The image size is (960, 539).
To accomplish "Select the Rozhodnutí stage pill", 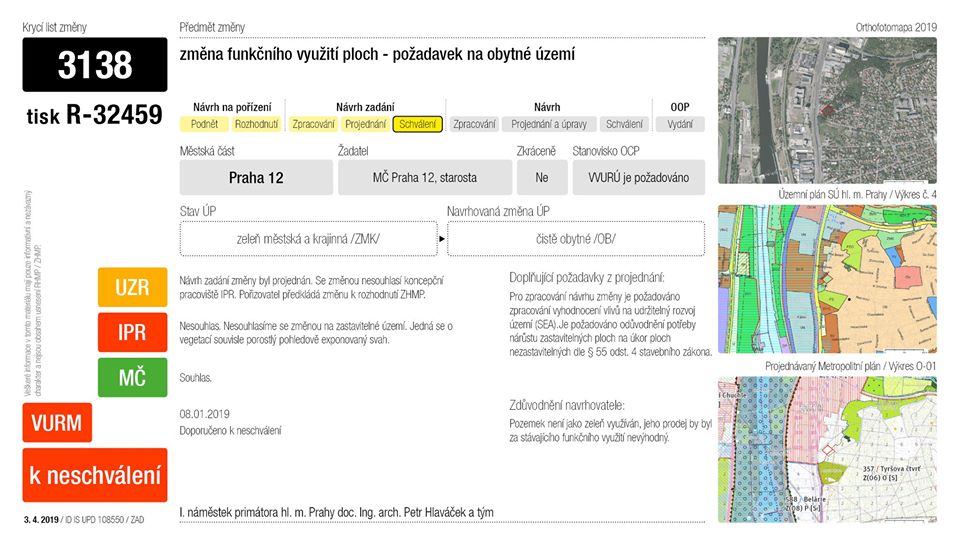I will pos(256,124).
